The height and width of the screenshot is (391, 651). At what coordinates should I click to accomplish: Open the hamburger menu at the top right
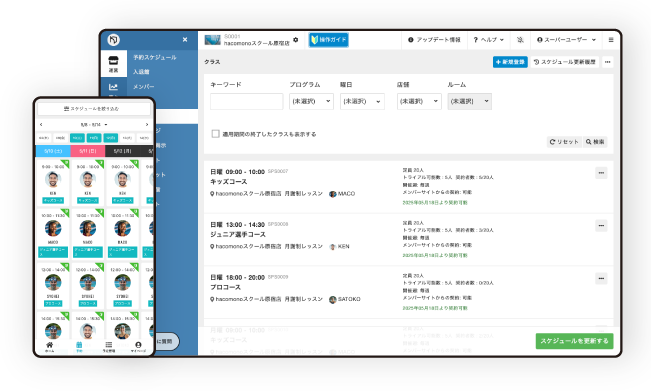point(611,40)
